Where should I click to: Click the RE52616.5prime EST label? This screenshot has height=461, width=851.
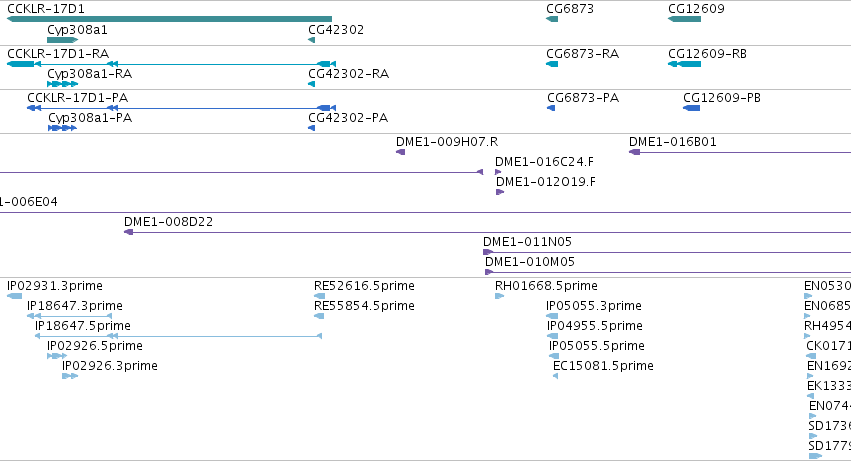(364, 286)
